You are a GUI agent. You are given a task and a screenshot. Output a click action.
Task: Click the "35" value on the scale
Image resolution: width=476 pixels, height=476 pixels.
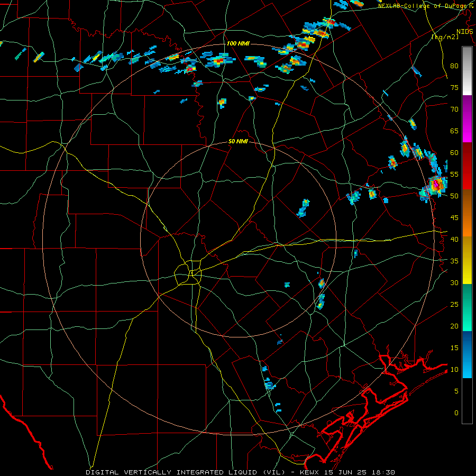tap(454, 261)
